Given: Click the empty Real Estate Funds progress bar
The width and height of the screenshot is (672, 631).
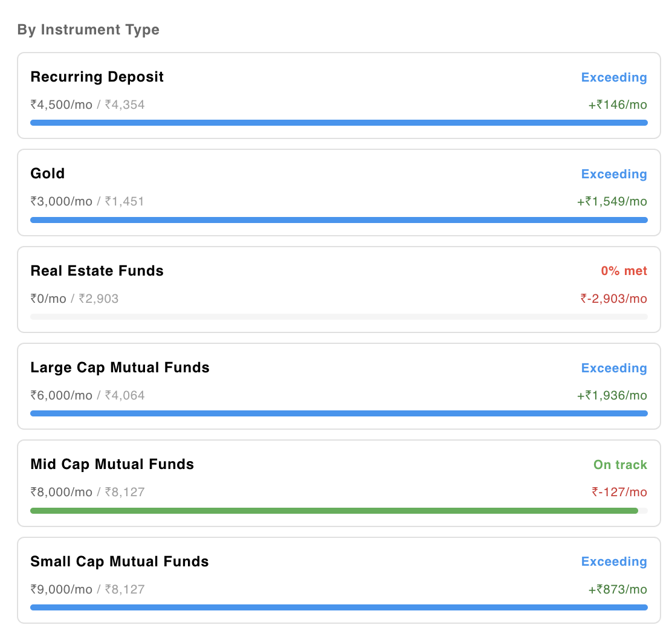Looking at the screenshot, I should pos(339,317).
